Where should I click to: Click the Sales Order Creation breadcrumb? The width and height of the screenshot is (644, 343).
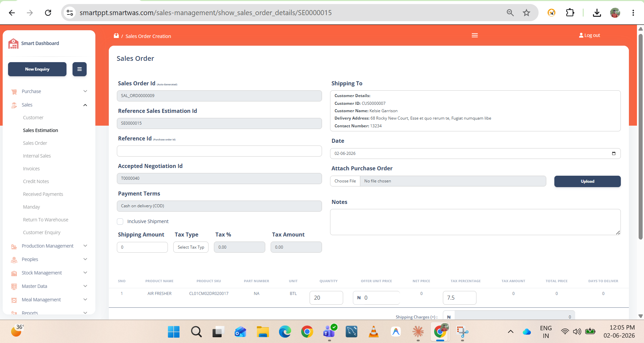(x=148, y=36)
